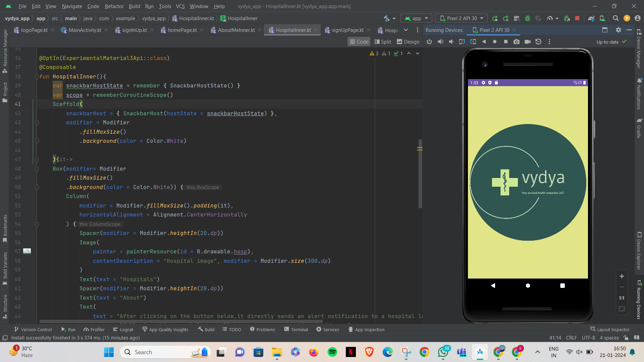Take an emulator screenshot with camera icon
This screenshot has width=644, height=362.
tap(517, 42)
